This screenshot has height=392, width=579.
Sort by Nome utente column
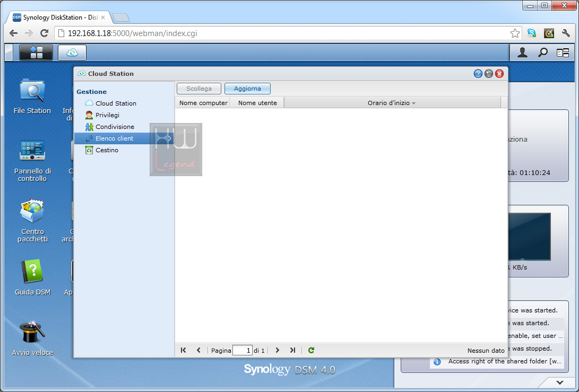(x=257, y=103)
